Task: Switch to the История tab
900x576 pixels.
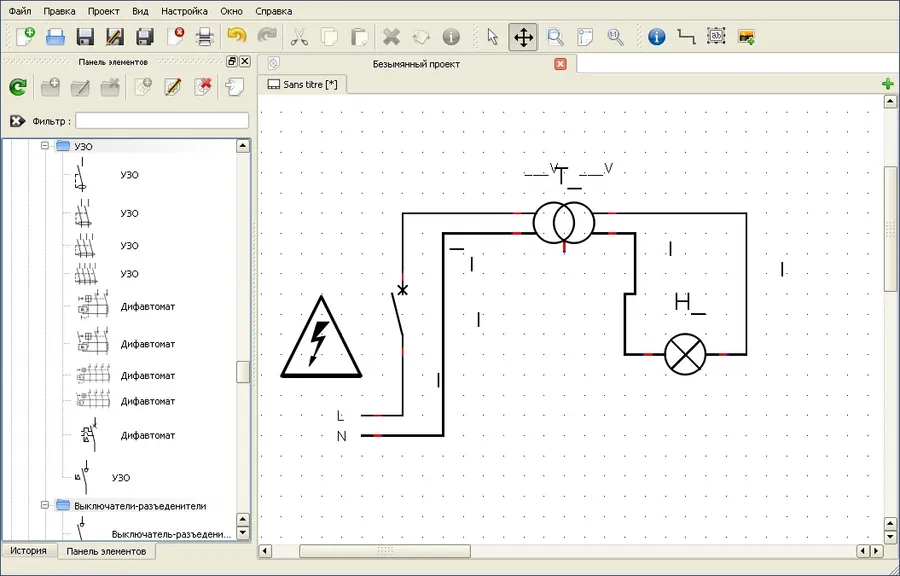Action: tap(29, 551)
